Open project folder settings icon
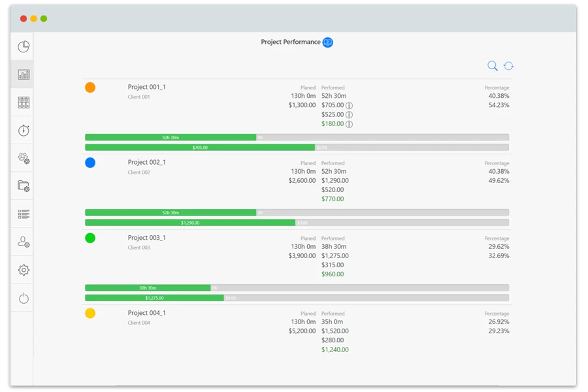Image resolution: width=588 pixels, height=392 pixels. (24, 186)
